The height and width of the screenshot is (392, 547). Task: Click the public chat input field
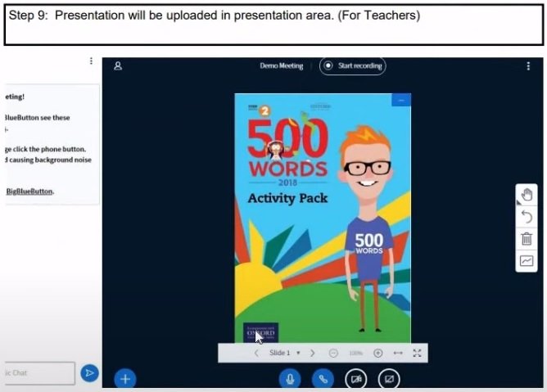pyautogui.click(x=38, y=373)
